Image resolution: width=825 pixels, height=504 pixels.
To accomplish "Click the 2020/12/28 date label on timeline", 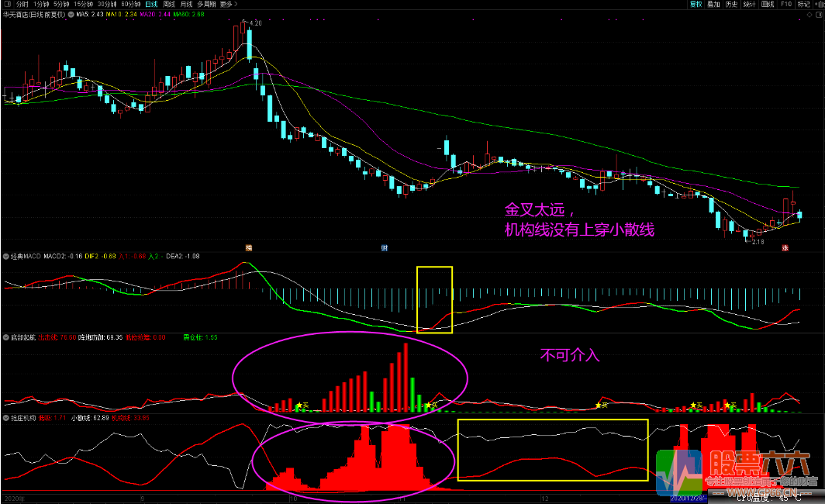I will [688, 499].
